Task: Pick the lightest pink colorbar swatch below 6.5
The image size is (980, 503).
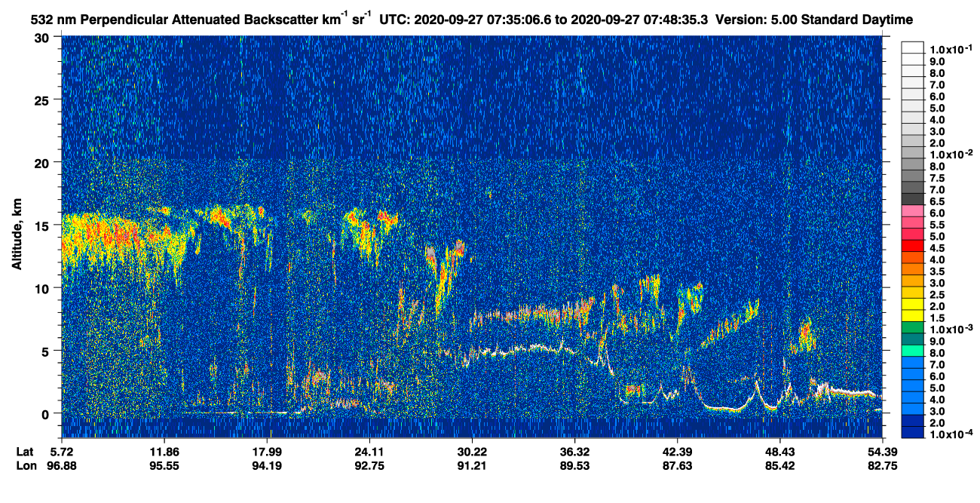Action: 913,210
